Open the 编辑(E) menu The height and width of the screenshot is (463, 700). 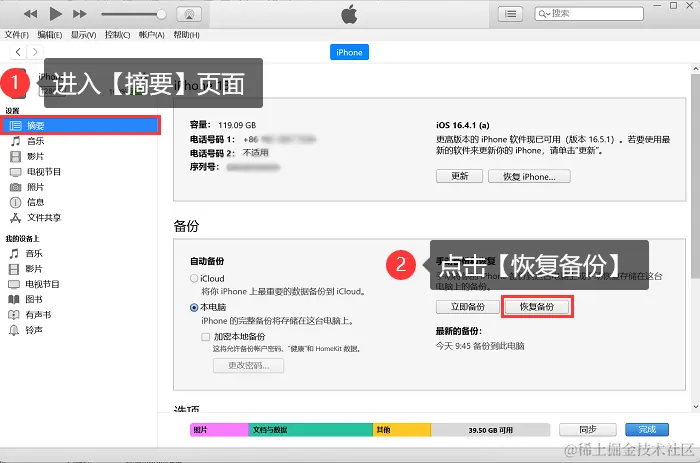pos(50,35)
